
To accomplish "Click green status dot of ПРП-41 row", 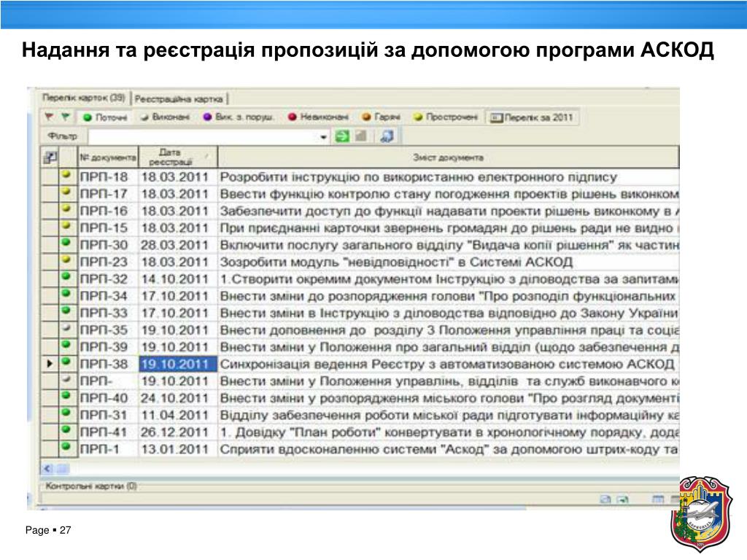I will pyautogui.click(x=66, y=429).
